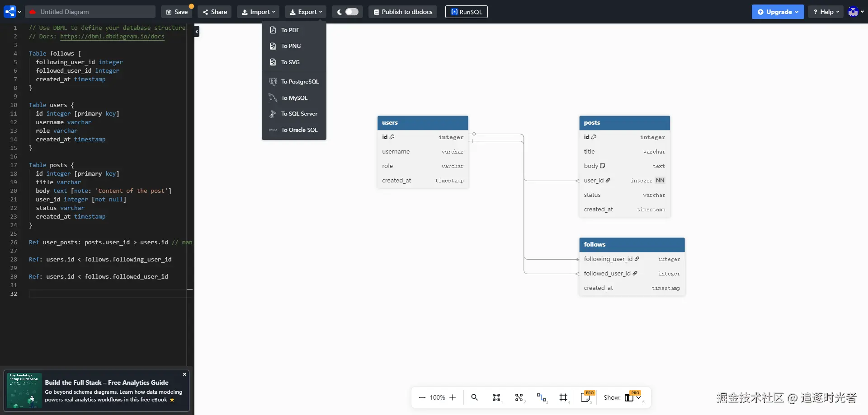868x415 pixels.
Task: Expand the Import dropdown
Action: tap(258, 12)
